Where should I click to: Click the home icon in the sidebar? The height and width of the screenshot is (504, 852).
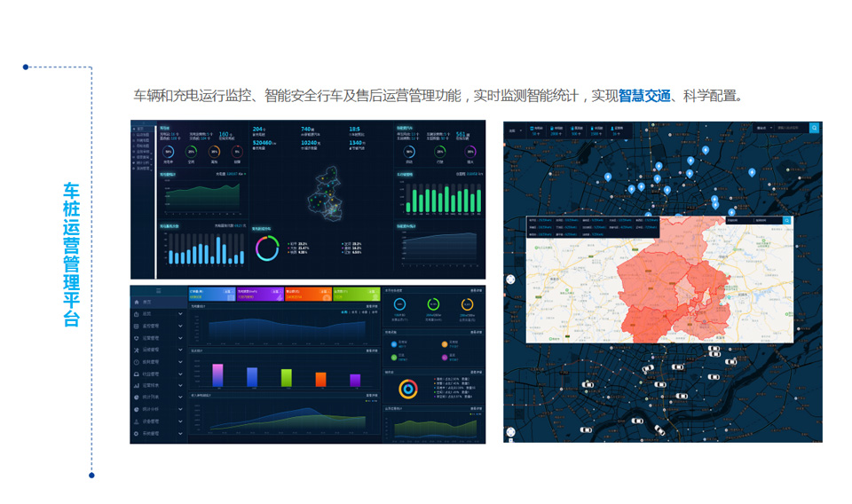(136, 303)
